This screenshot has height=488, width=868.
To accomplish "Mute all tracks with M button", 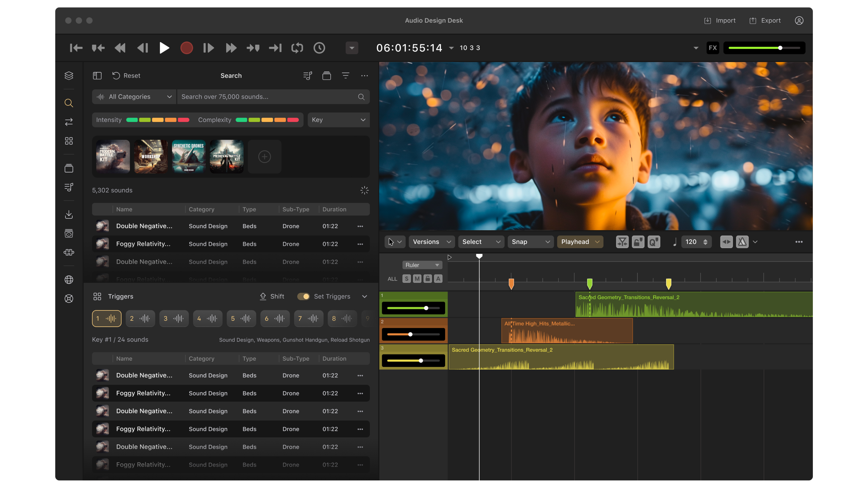I will coord(417,279).
